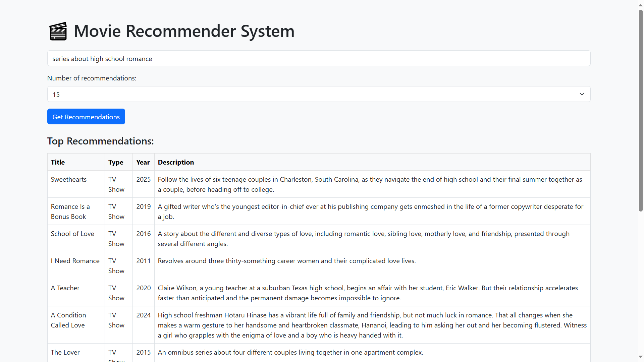The height and width of the screenshot is (362, 644).
Task: Select The Lover table row
Action: pos(65,352)
